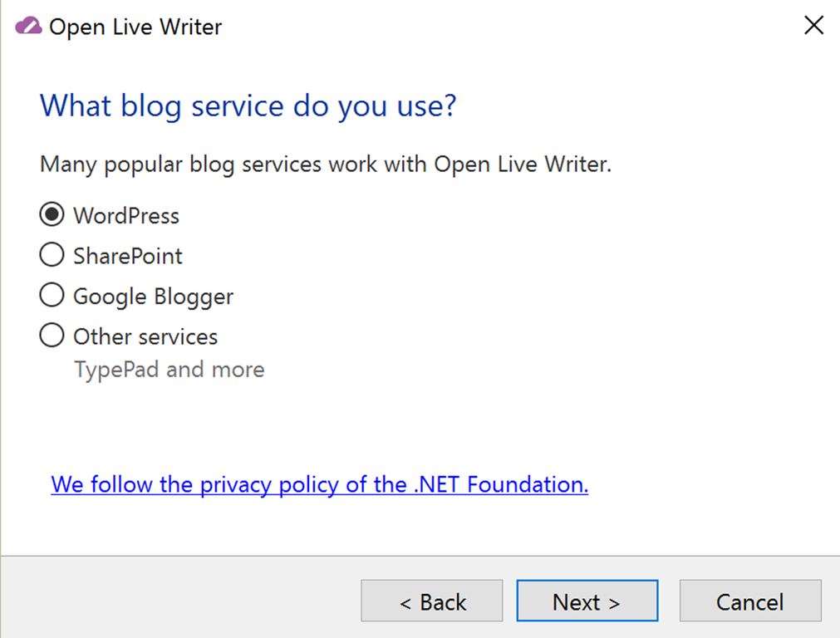
Task: Choose the SharePoint radio button
Action: click(52, 255)
